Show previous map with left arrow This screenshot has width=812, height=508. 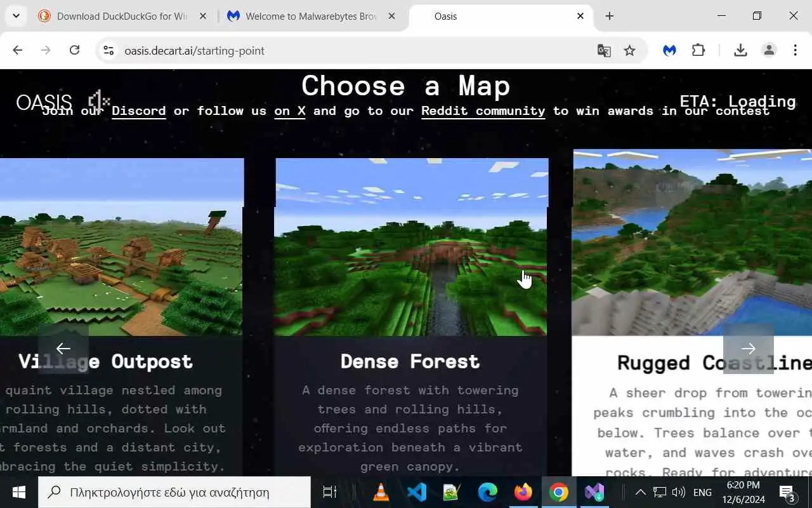pyautogui.click(x=63, y=349)
